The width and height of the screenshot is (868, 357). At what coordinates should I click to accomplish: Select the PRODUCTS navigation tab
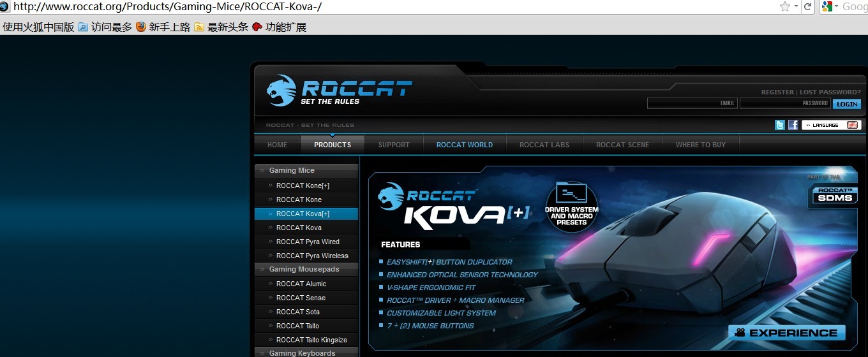click(333, 145)
